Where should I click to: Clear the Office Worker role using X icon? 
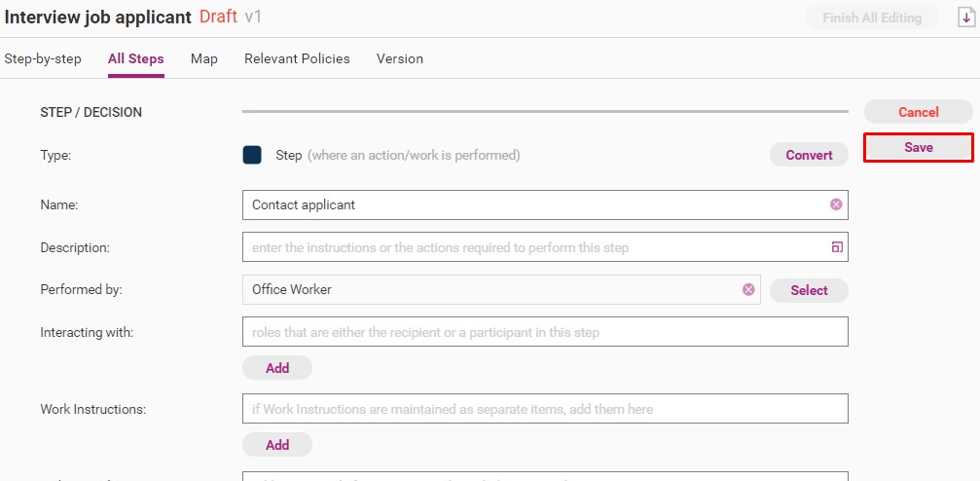pos(748,289)
